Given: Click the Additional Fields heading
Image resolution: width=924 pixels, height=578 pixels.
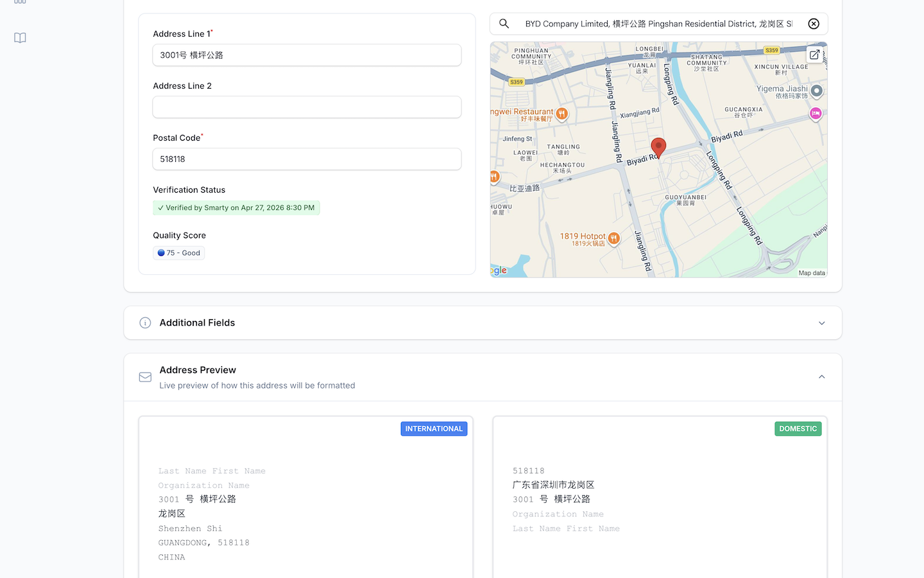Looking at the screenshot, I should (197, 323).
